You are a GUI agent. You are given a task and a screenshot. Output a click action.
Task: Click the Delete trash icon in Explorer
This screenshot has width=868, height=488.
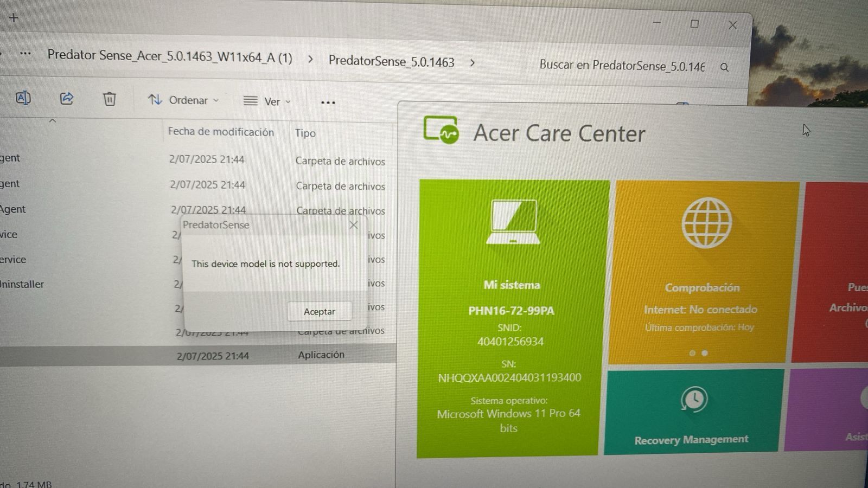[110, 99]
